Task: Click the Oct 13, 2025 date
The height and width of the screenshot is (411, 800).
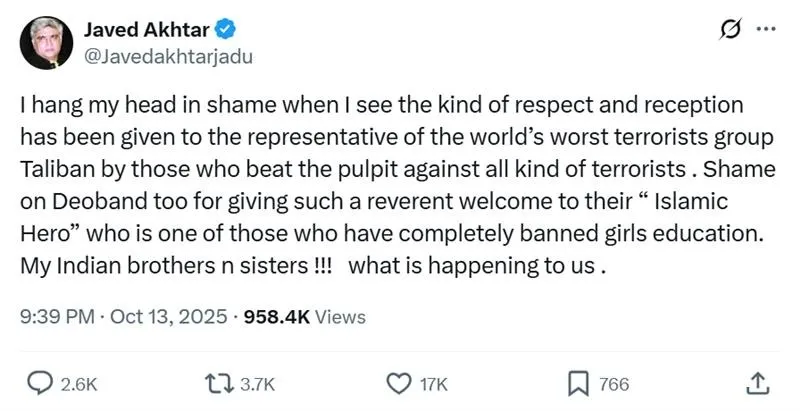Action: (x=162, y=317)
